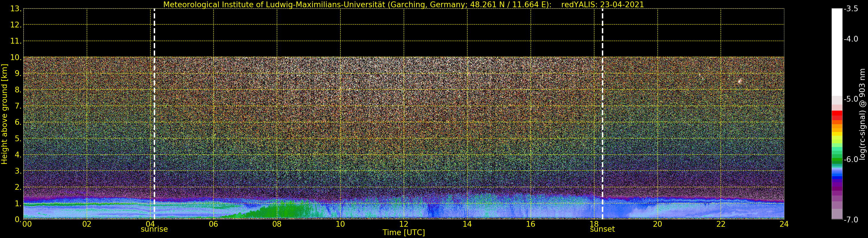Screen dimensions: 868x238
Task: Click the "Time [UTC]" axis title
Action: (x=404, y=233)
